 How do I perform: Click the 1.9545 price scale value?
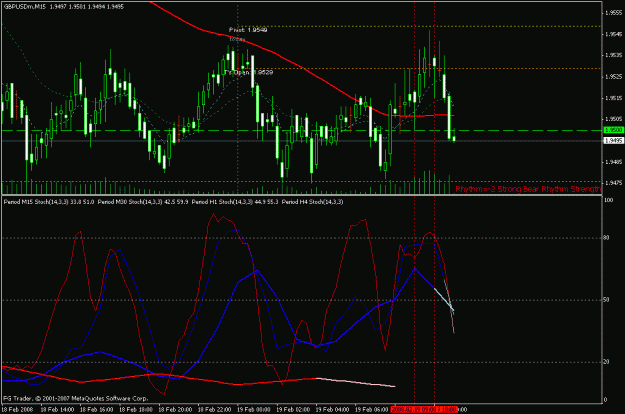point(613,34)
